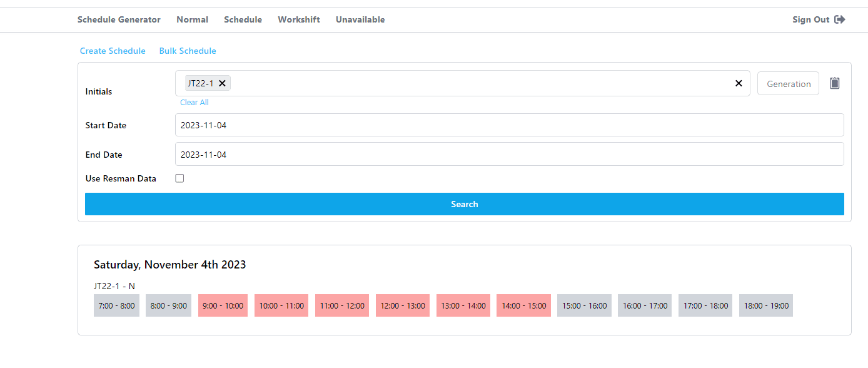The width and height of the screenshot is (868, 368).
Task: Remove the JT22-1 tag with its X
Action: pyautogui.click(x=222, y=83)
